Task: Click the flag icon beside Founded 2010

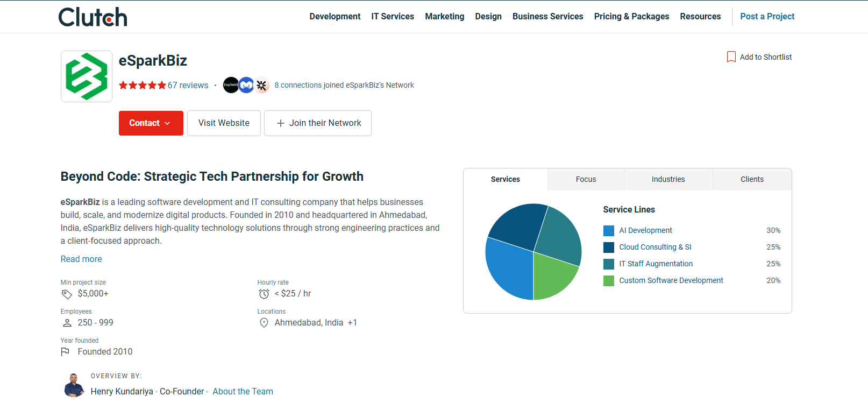Action: click(x=66, y=352)
